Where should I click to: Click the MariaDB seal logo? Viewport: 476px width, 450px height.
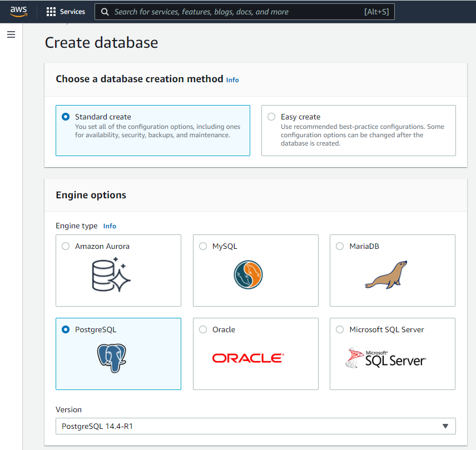386,275
